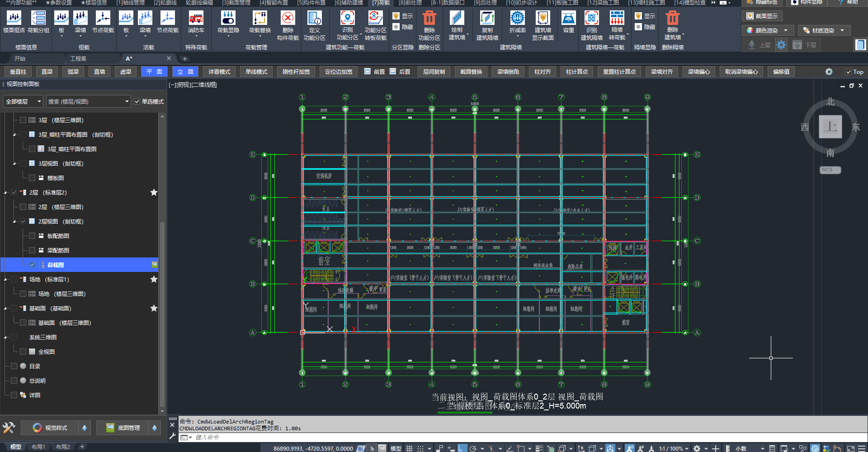Click the 消防车 fire truck load icon

tap(196, 19)
